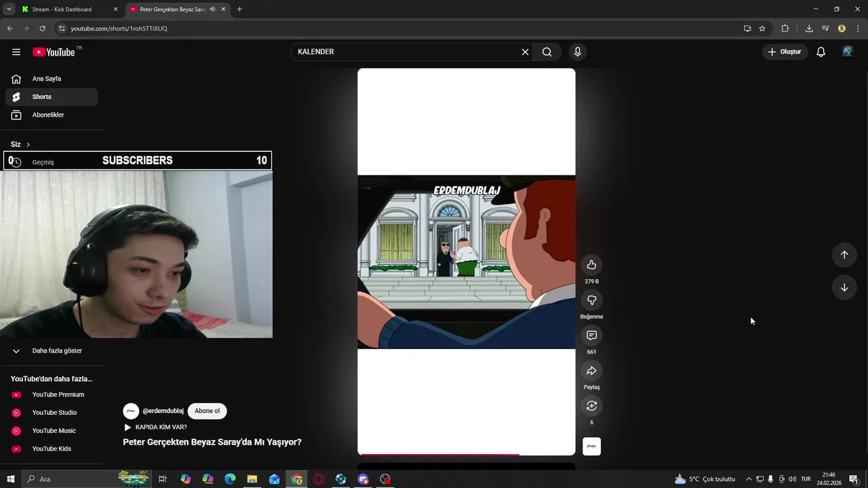View site information icon in address bar
This screenshot has width=868, height=488.
(x=62, y=28)
